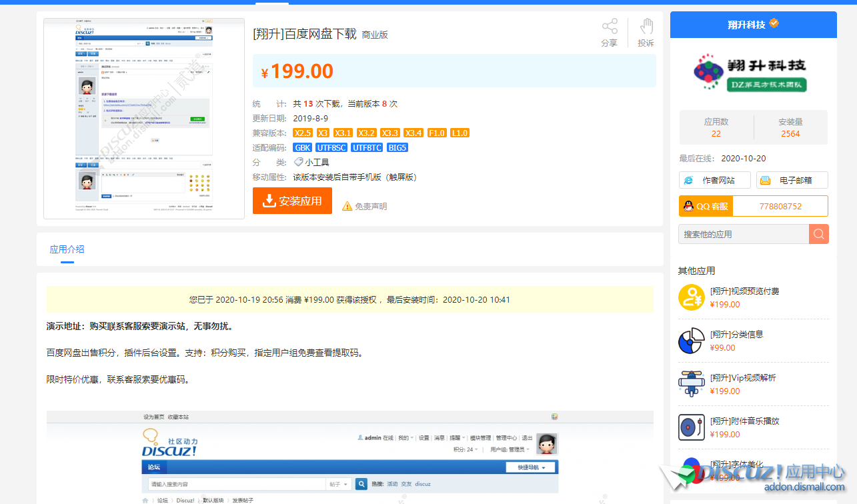Click the blue search icon in embedded screenshot

coord(361,484)
